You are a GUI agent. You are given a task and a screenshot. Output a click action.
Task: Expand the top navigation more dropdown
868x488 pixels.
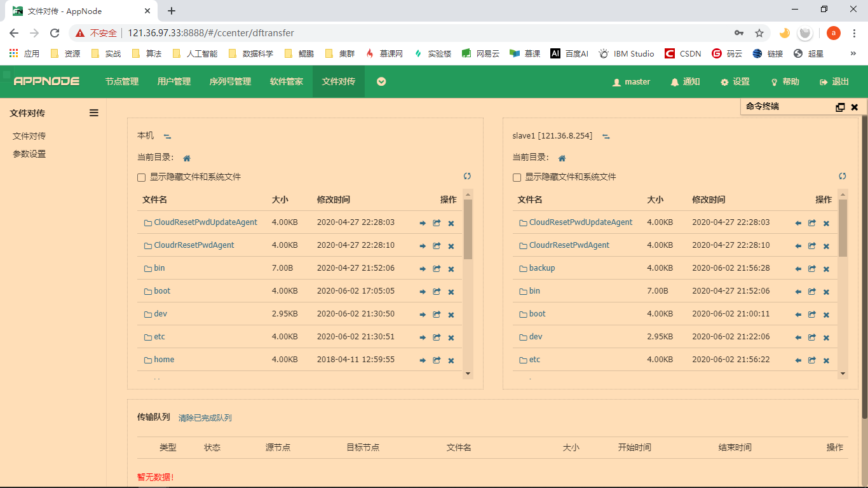(x=381, y=81)
